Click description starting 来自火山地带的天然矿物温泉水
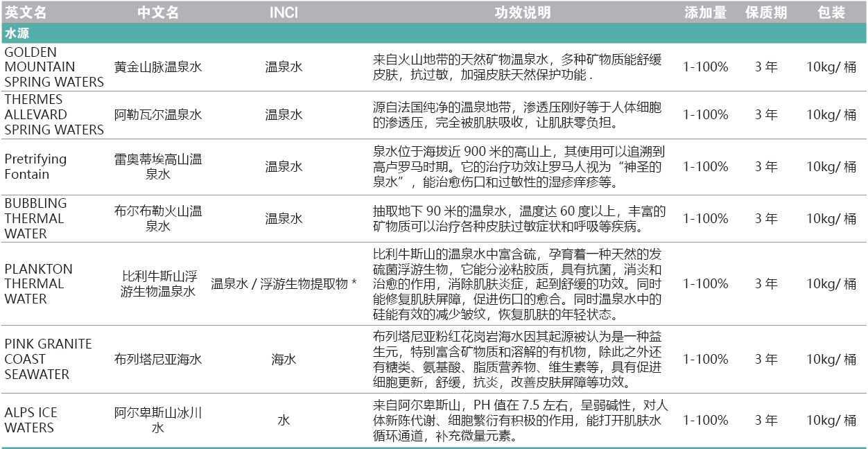The width and height of the screenshot is (868, 449). click(x=517, y=67)
